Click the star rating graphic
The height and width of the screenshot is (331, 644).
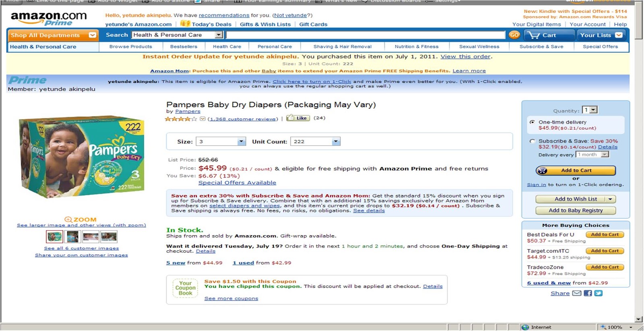coord(181,119)
